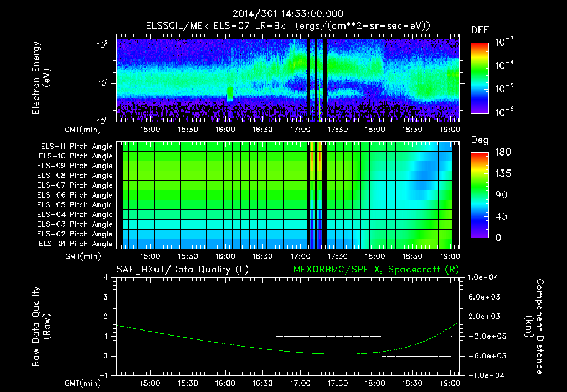
Task: Click the 'SAF_BXuT/Data Quality (L)' legend text
Action: (183, 270)
